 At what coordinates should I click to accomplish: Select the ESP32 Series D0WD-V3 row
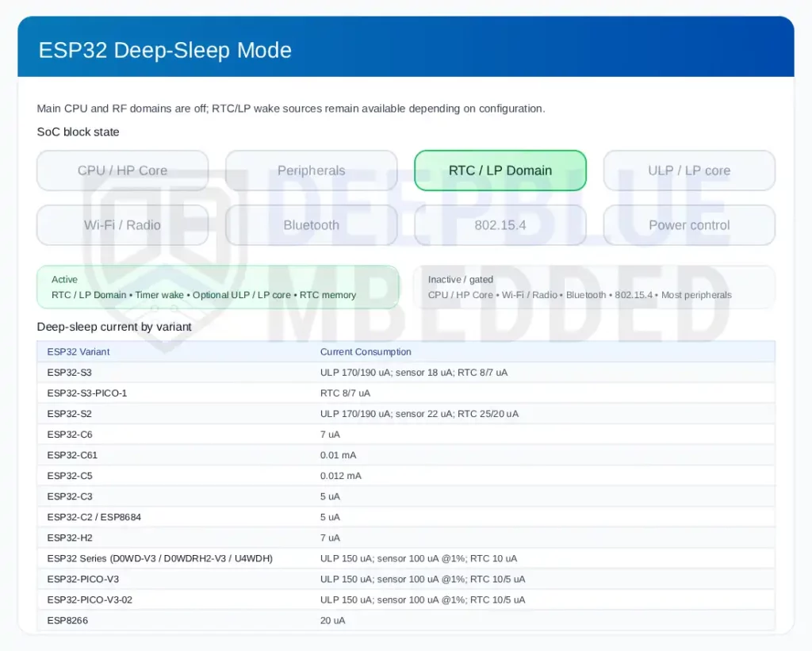pos(406,558)
